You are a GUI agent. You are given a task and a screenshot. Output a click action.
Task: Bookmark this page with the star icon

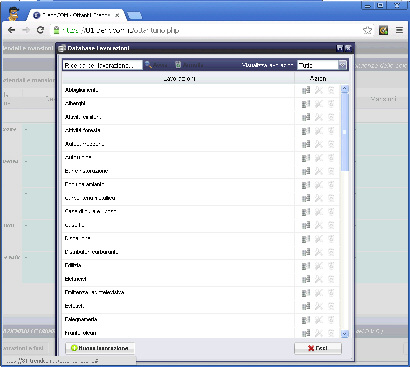[367, 30]
